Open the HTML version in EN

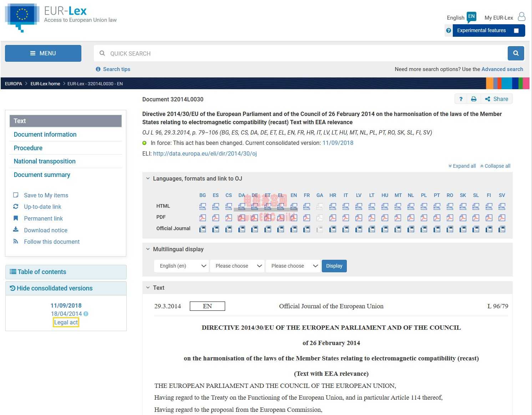(294, 206)
